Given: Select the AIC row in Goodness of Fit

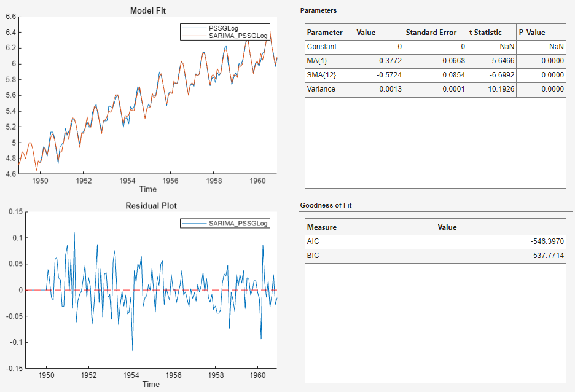Looking at the screenshot, I should click(370, 241).
